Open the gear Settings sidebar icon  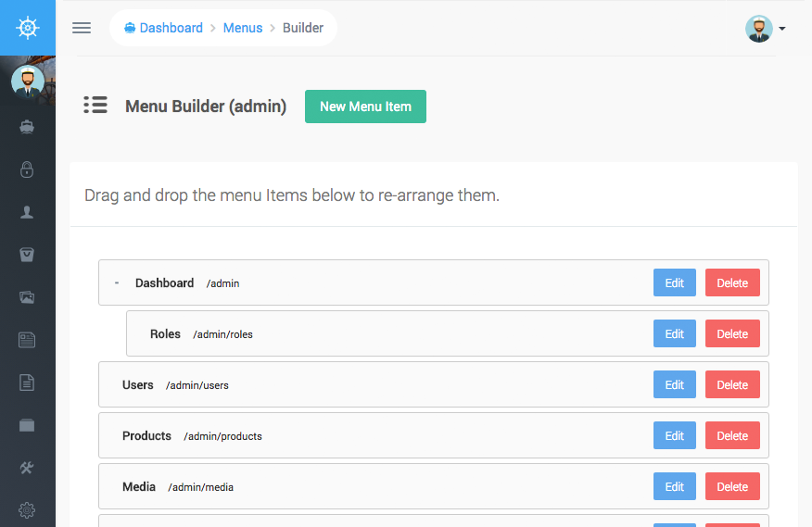click(x=27, y=510)
